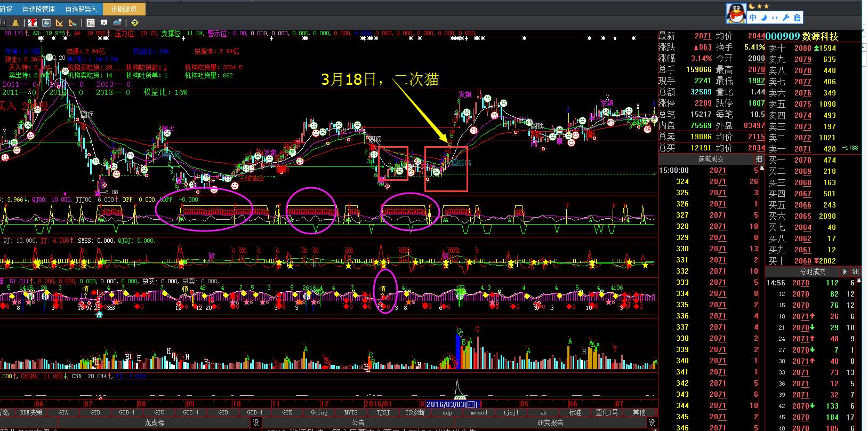Click the 2016/03/03 date marker on timeline
The height and width of the screenshot is (431, 868).
452,404
